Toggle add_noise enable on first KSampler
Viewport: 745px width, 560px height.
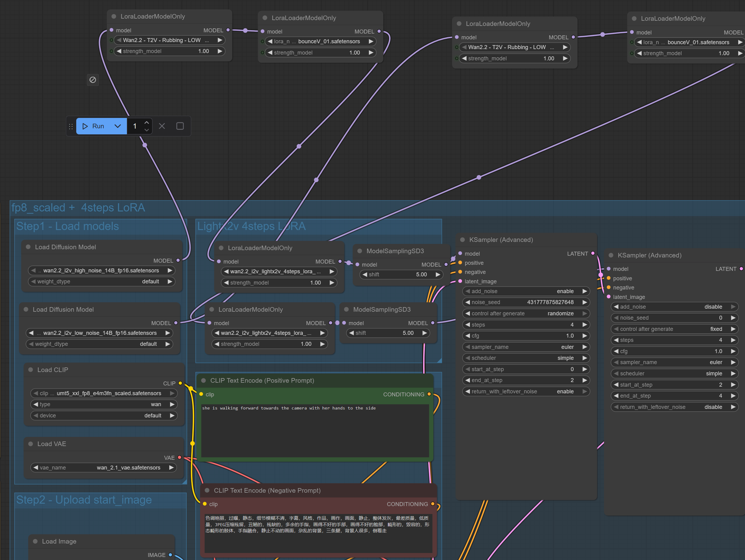pyautogui.click(x=525, y=291)
